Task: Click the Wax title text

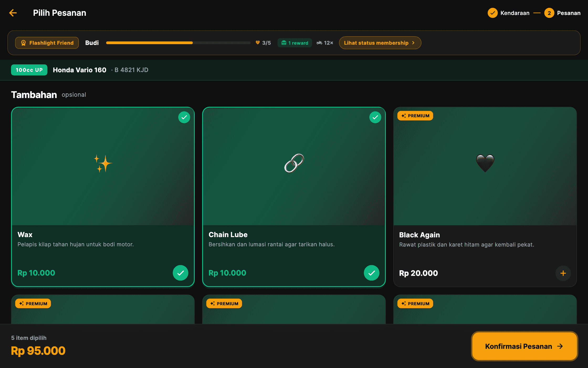Action: [25, 234]
